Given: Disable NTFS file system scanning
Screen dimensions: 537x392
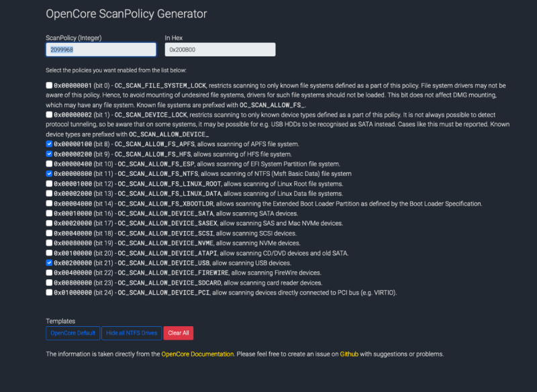Looking at the screenshot, I should click(x=48, y=173).
